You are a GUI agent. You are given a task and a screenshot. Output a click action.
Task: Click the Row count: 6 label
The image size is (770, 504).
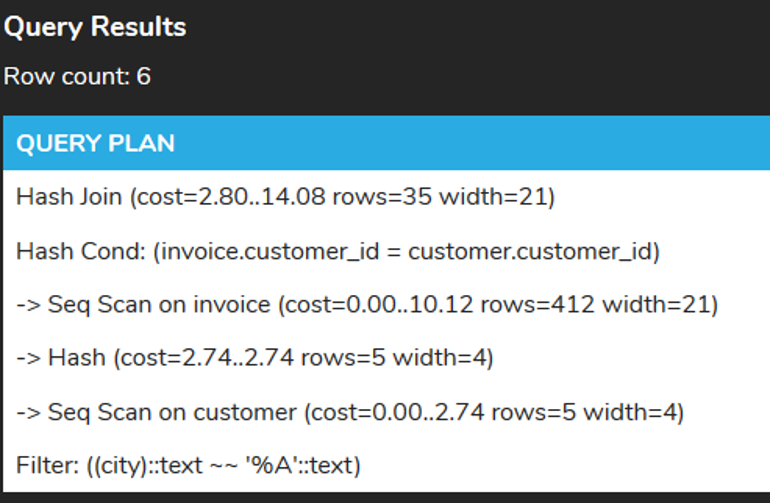(x=77, y=76)
